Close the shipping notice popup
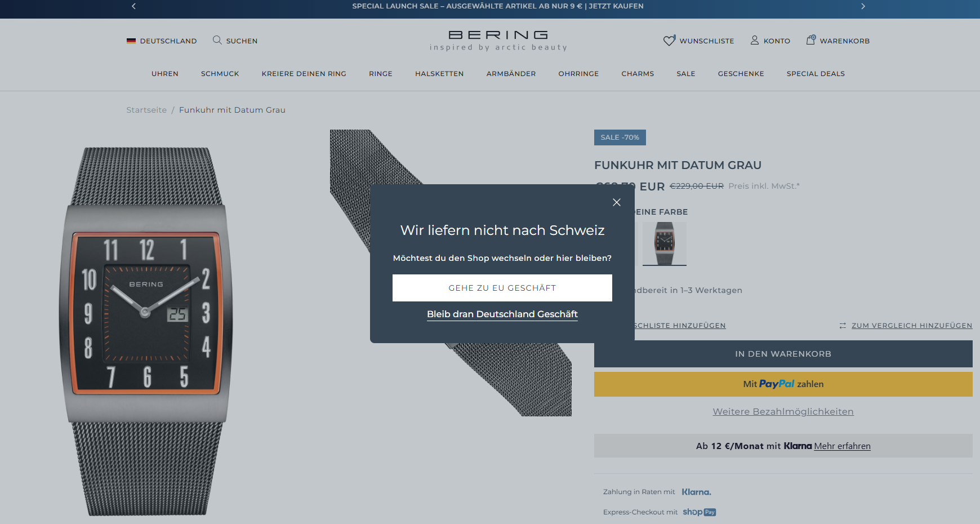The image size is (980, 524). (617, 202)
